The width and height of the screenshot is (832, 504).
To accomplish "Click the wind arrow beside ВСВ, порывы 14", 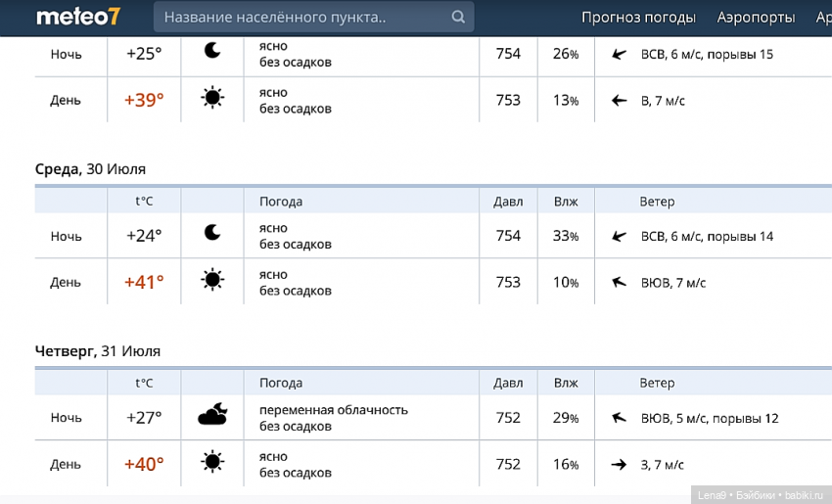I will (x=619, y=236).
